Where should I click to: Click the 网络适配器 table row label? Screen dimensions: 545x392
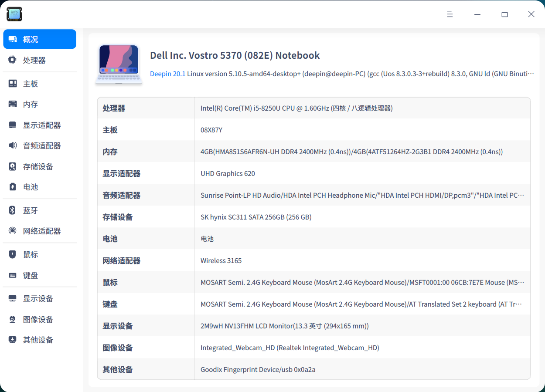pyautogui.click(x=122, y=260)
